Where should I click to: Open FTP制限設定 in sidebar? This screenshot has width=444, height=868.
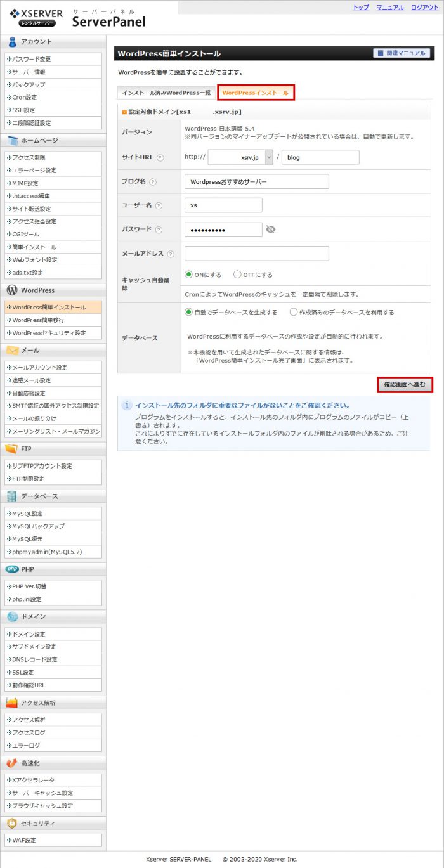(x=53, y=478)
